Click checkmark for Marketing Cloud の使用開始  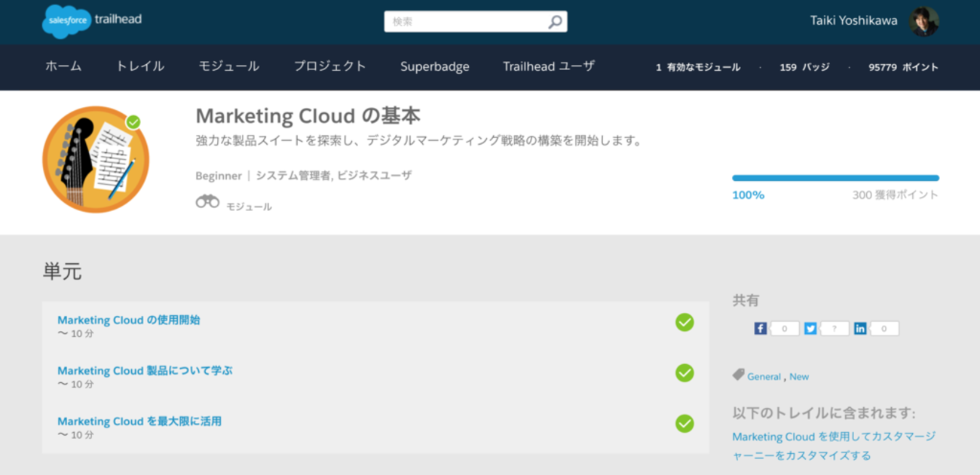click(x=684, y=323)
